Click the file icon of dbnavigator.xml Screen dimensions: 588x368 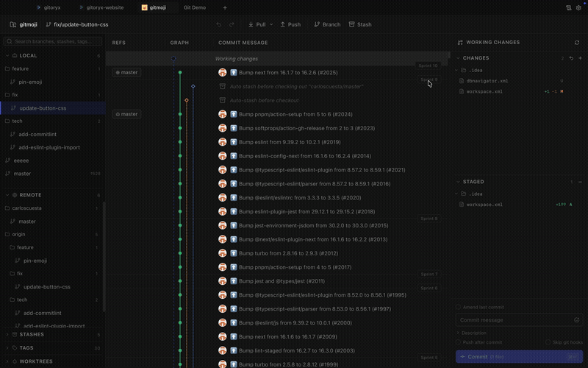tap(462, 81)
